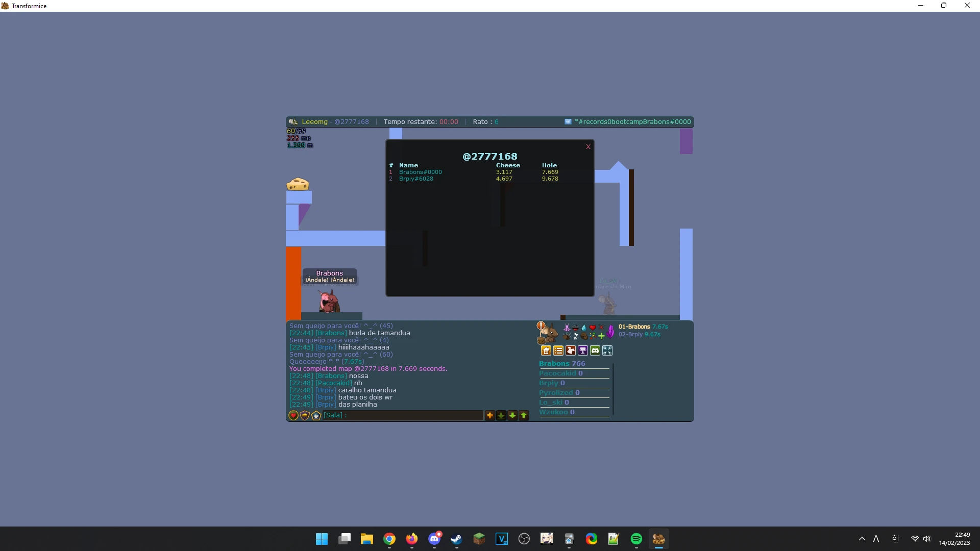Click the orange exclamation alert badge
The image size is (980, 551).
coord(541,325)
